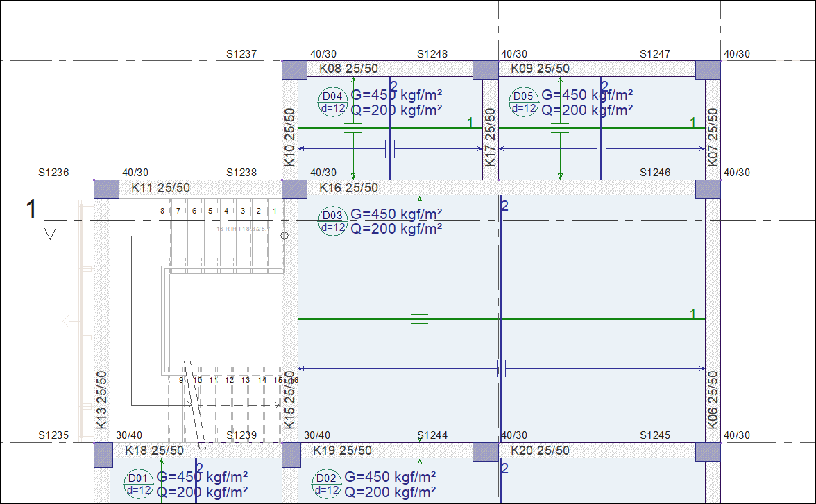Click stair step number 9
This screenshot has height=504, width=816.
pos(181,380)
